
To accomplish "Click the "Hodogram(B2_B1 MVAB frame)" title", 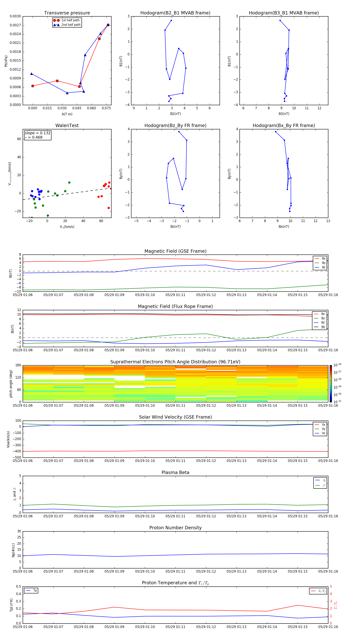I will [x=175, y=13].
